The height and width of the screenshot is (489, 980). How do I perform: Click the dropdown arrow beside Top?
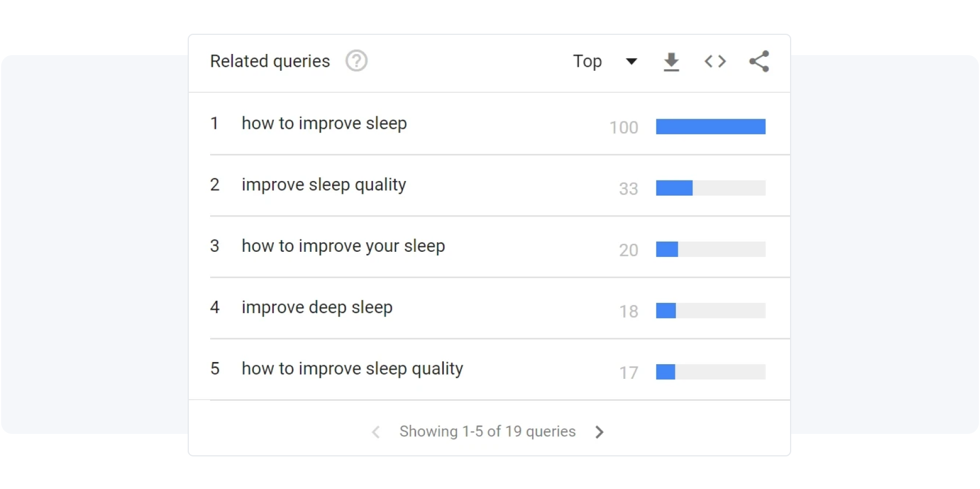coord(632,61)
